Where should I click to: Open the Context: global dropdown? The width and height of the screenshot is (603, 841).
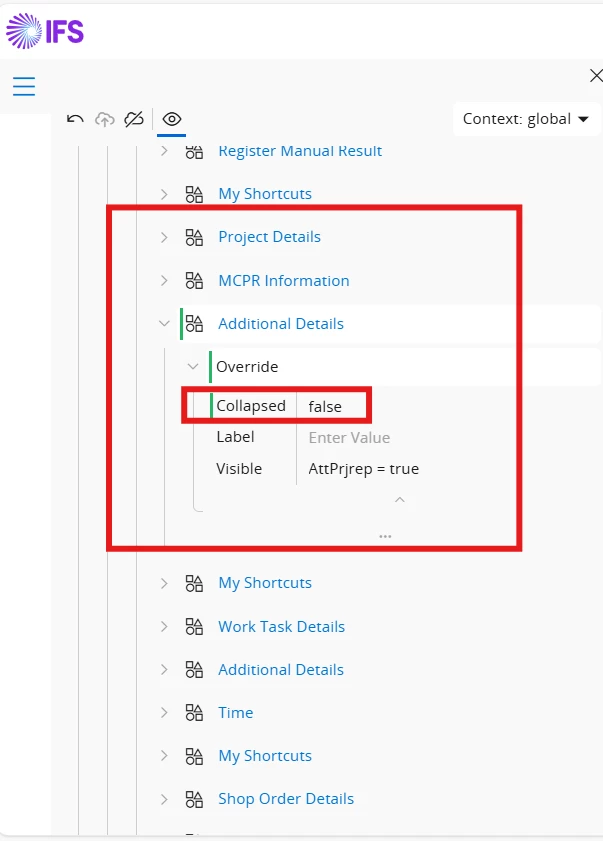pos(524,119)
